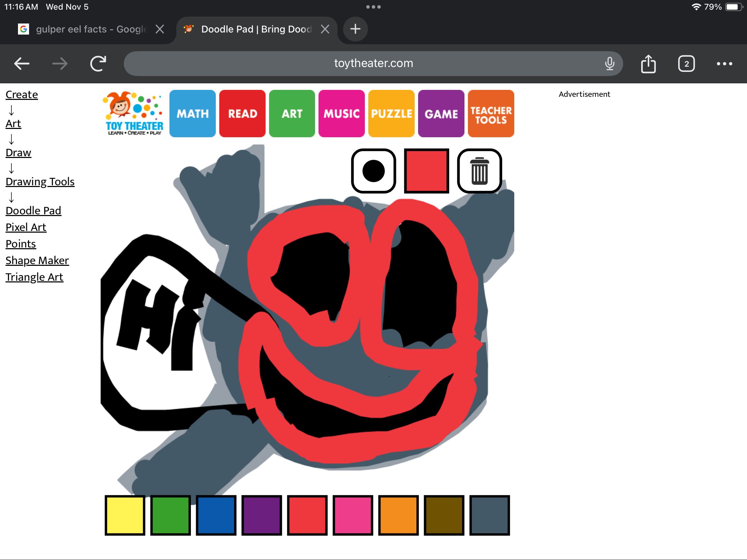
Task: Tap the share icon in the browser toolbar
Action: pyautogui.click(x=648, y=64)
